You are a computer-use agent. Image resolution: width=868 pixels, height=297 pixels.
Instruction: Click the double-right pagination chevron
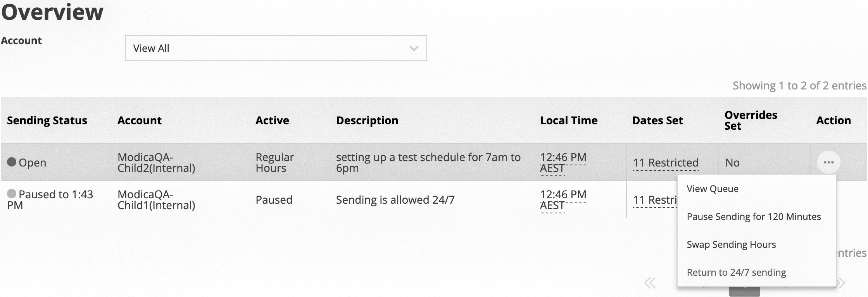point(840,283)
